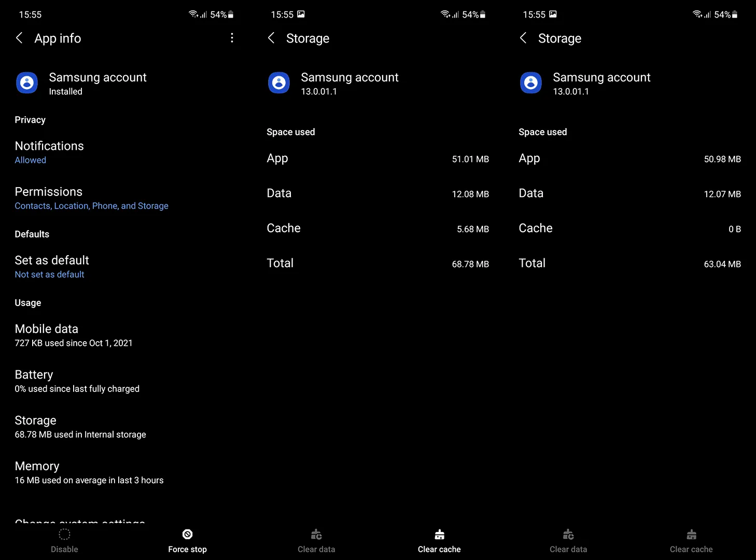
Task: Tap Samsung account icon in the 68.78 MB Storage screen
Action: pyautogui.click(x=279, y=83)
